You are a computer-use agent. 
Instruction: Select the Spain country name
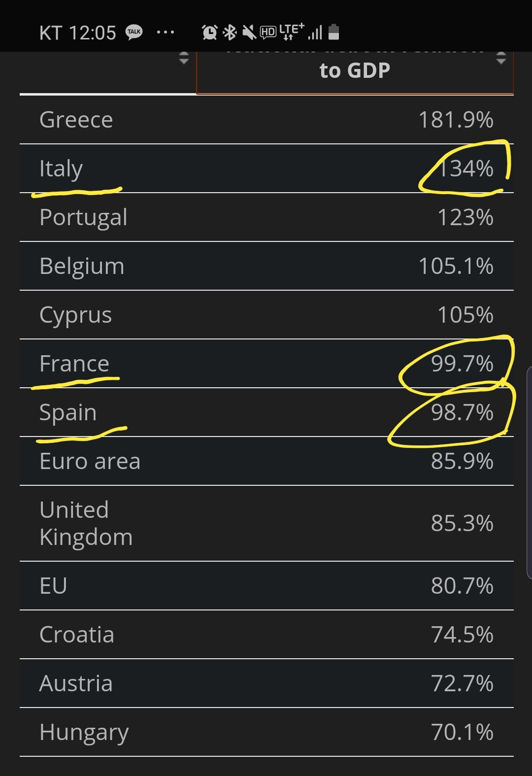(68, 413)
